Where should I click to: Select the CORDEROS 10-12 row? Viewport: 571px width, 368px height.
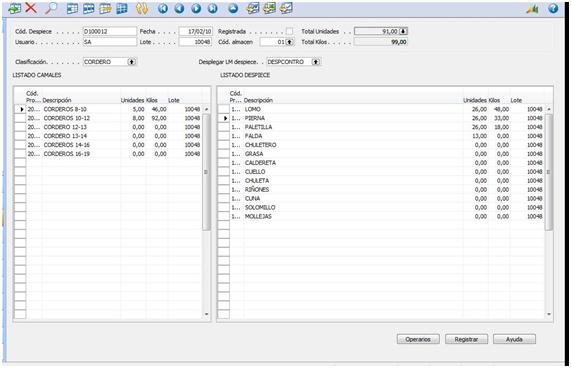coord(107,118)
